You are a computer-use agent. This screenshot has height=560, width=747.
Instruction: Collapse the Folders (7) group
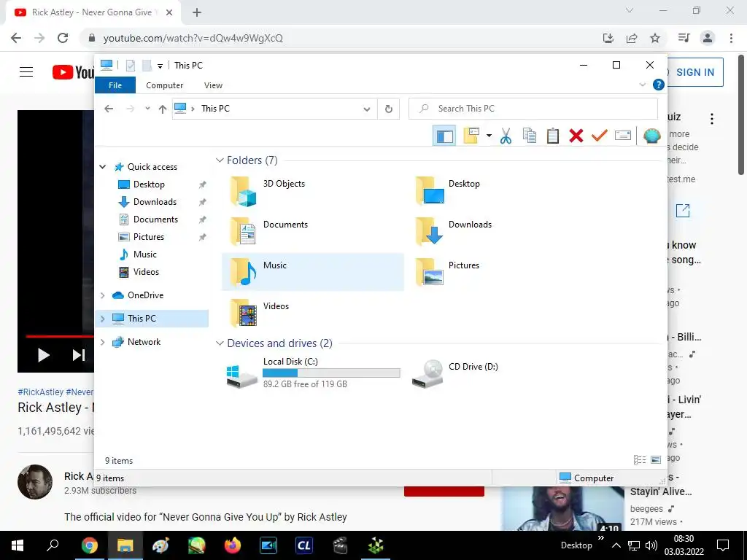click(x=220, y=160)
